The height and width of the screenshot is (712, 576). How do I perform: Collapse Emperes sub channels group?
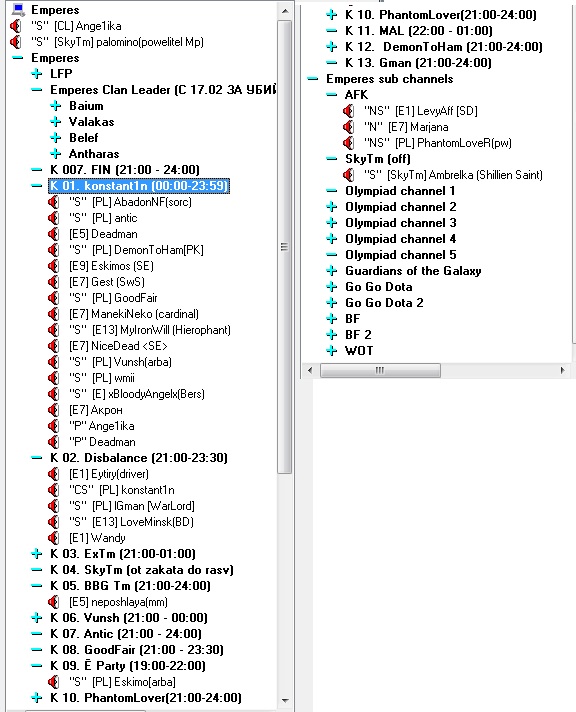click(x=313, y=79)
